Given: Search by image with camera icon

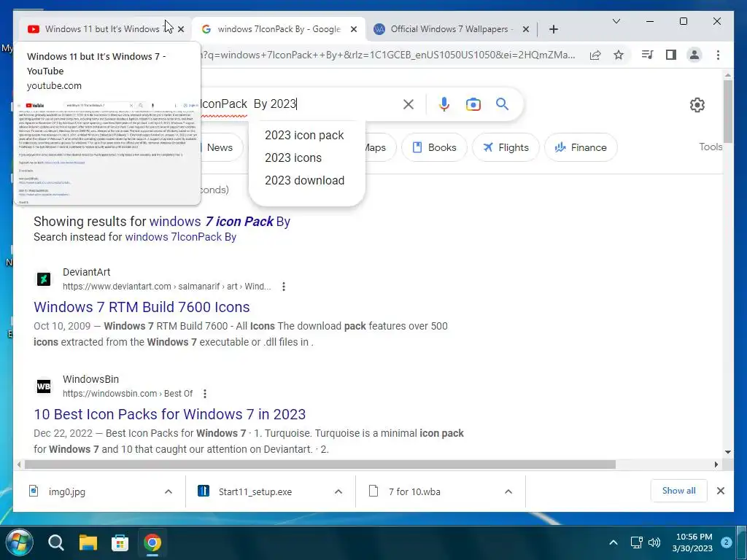Looking at the screenshot, I should coord(473,104).
